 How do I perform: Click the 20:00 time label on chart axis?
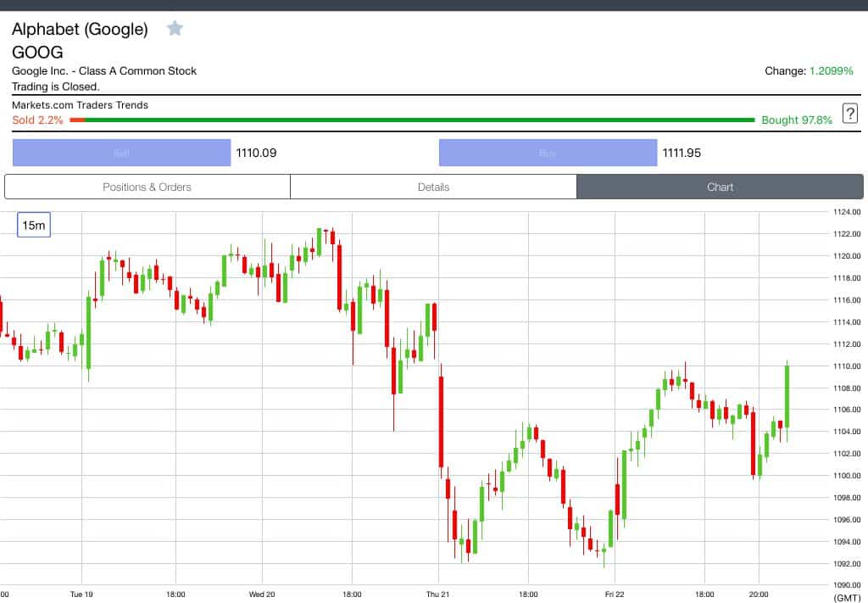tap(759, 595)
